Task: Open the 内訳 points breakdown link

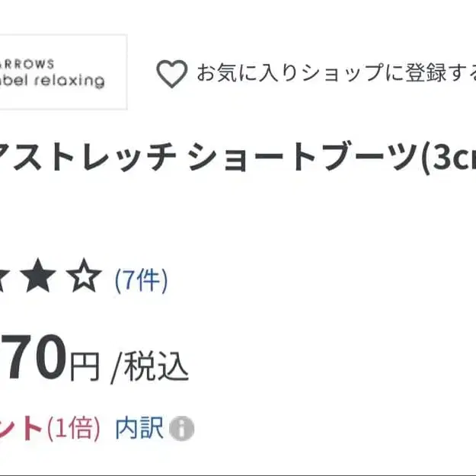Action: 139,428
